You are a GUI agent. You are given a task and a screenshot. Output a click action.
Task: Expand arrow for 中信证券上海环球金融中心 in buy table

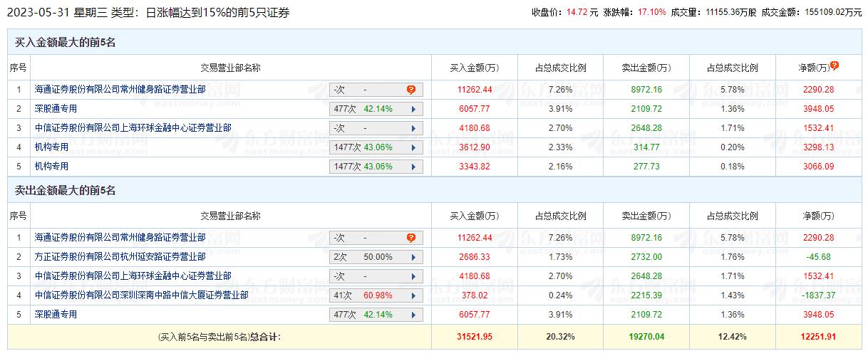pyautogui.click(x=413, y=129)
